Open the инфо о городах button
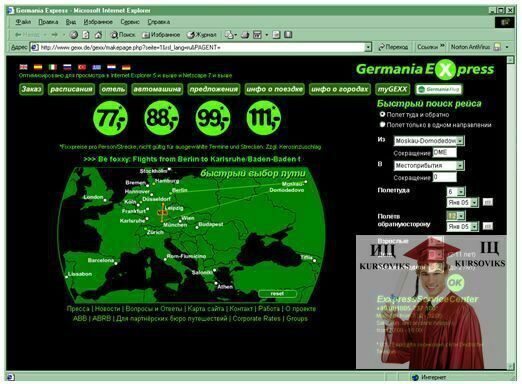The width and height of the screenshot is (522, 384). coord(340,89)
